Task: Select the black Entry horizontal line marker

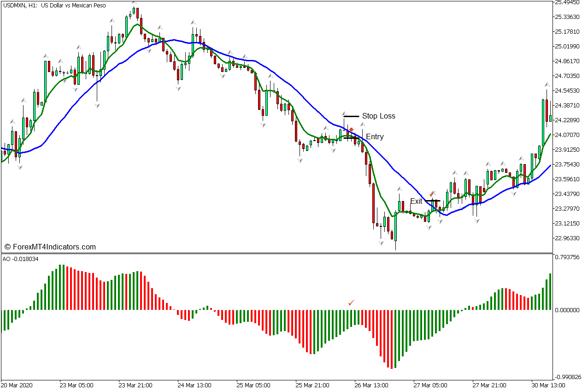Action: [351, 137]
